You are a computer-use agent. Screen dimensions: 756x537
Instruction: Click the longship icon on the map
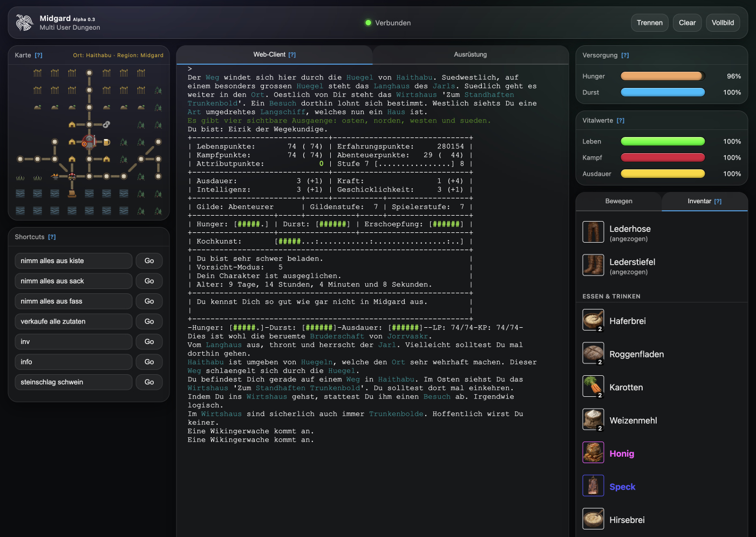pos(72,194)
